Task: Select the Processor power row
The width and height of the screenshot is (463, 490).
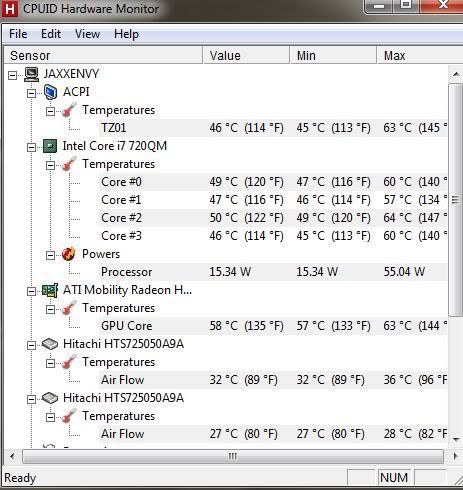Action: coord(273,272)
